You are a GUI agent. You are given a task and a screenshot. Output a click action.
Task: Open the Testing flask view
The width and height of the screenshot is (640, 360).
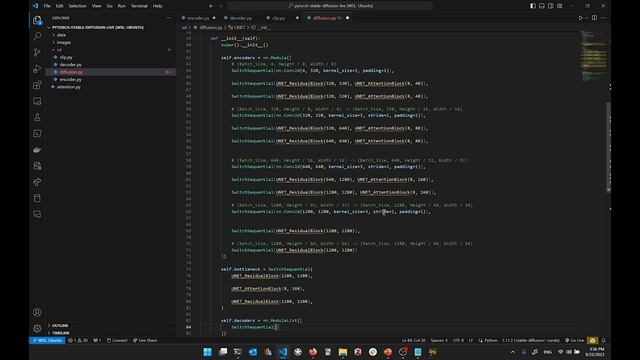(x=37, y=117)
